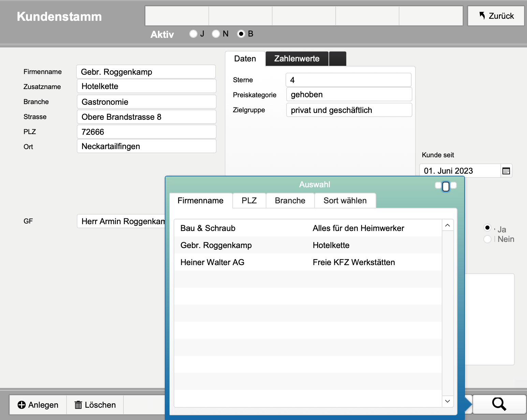Select the Aktiv J radio button

(x=193, y=34)
